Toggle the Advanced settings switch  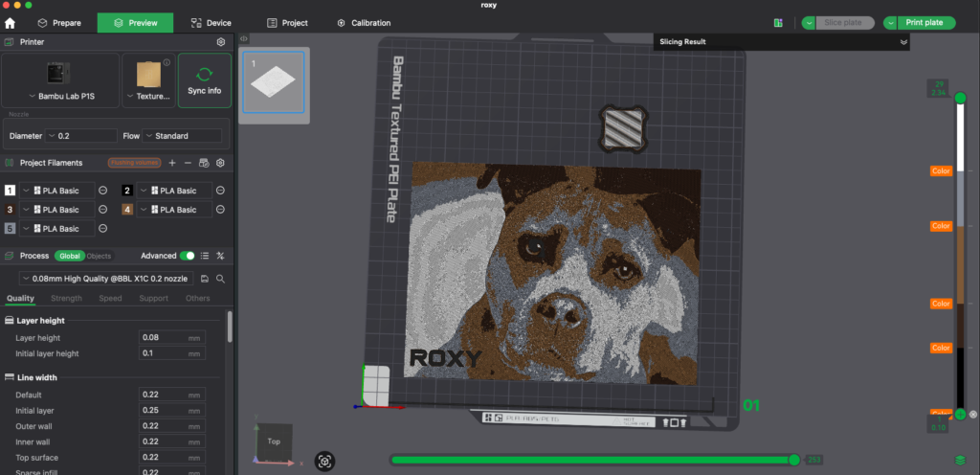[x=189, y=256]
